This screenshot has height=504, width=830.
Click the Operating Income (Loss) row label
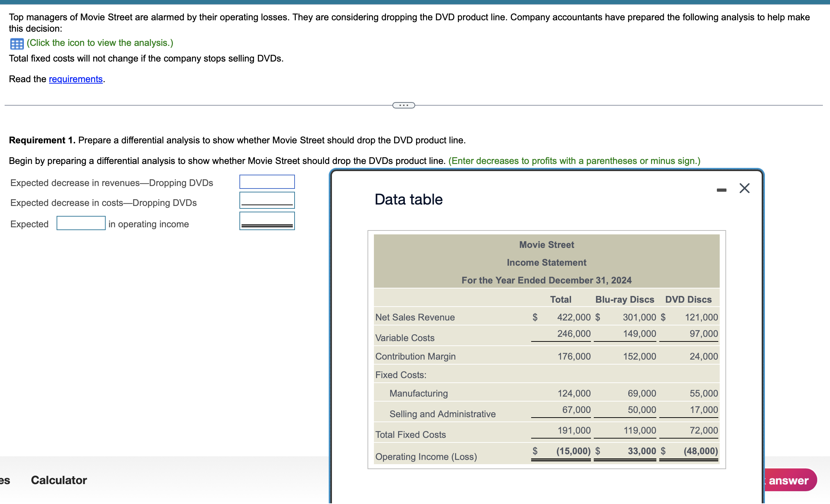[x=426, y=457]
